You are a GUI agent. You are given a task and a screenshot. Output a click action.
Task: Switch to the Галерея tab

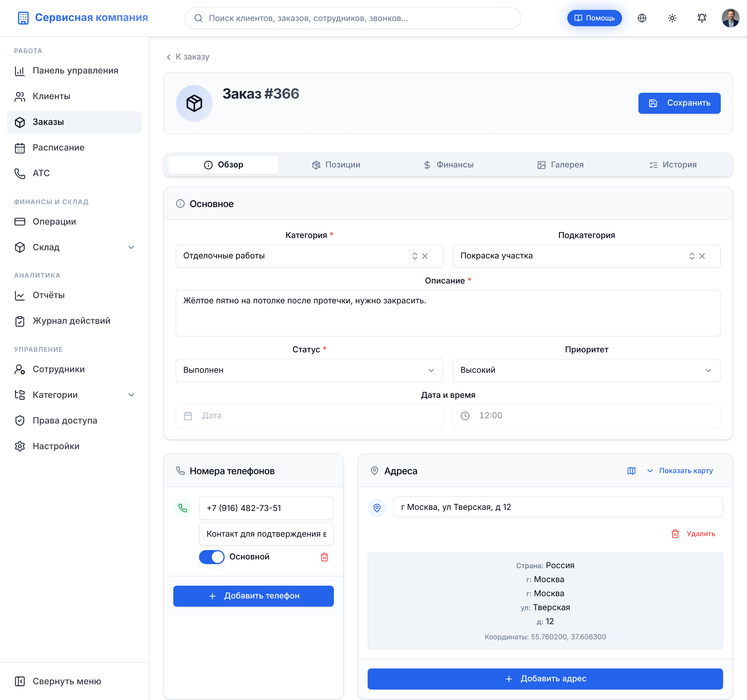[x=560, y=165]
